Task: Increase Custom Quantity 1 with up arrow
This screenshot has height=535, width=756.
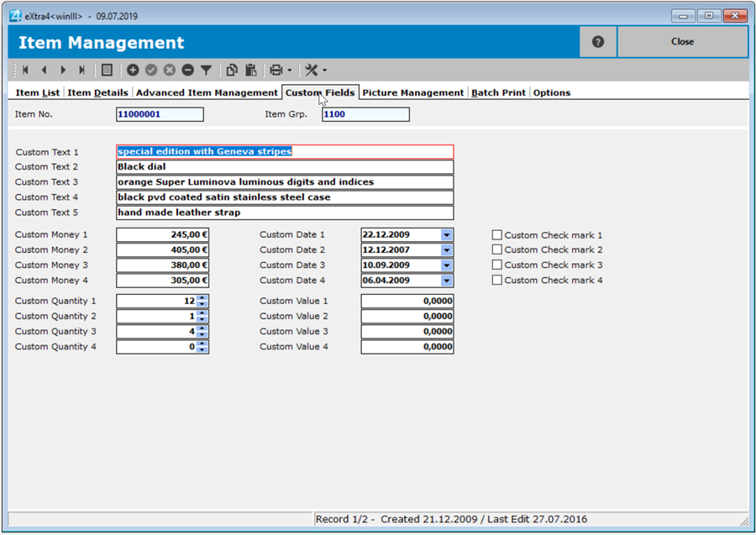Action: pos(202,297)
